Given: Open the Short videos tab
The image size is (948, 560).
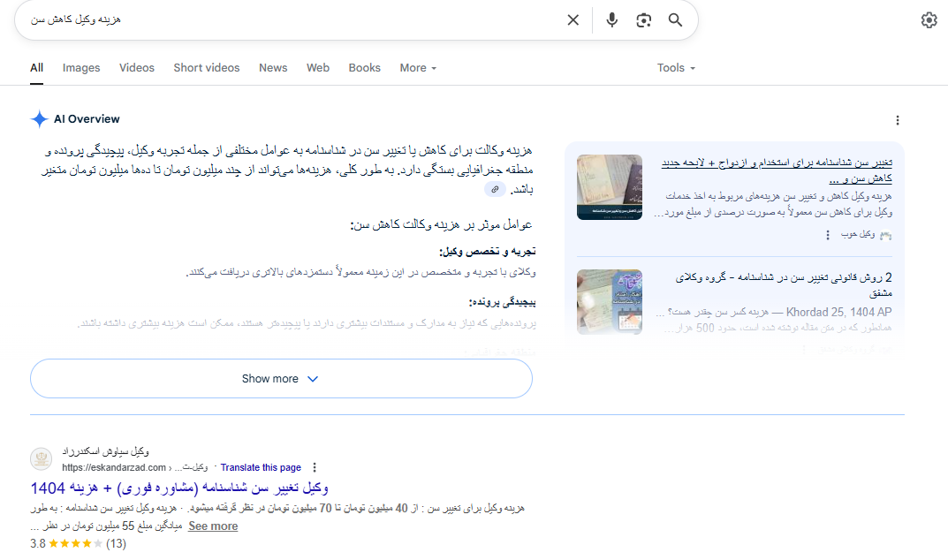Looking at the screenshot, I should click(207, 68).
